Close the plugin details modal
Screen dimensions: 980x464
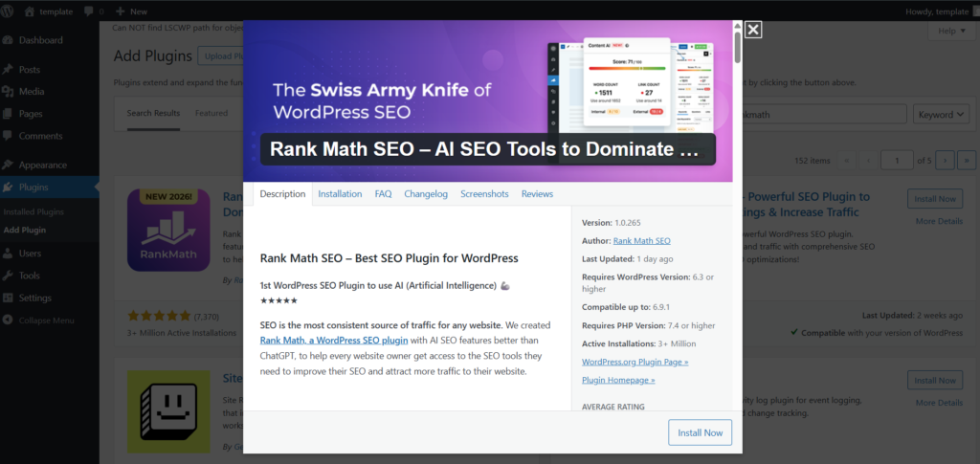coord(753,30)
